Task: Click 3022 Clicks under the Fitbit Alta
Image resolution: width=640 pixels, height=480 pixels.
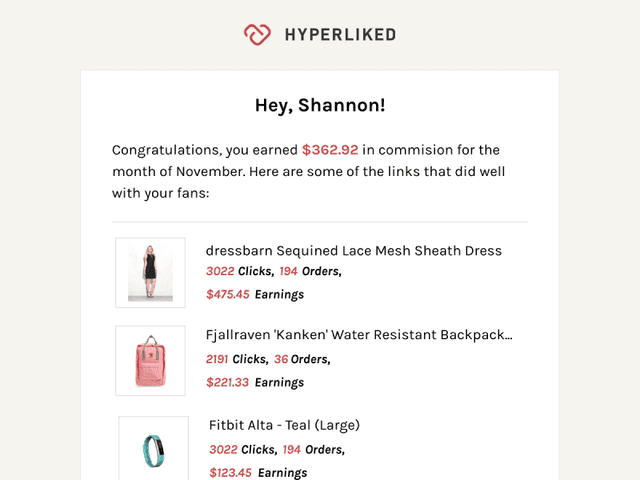Action: pyautogui.click(x=242, y=449)
